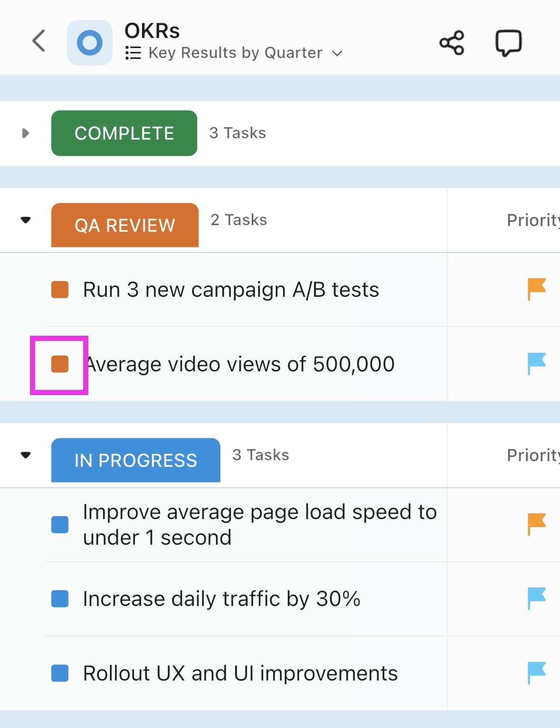Open the comments chat bubble icon
560x728 pixels.
click(508, 43)
